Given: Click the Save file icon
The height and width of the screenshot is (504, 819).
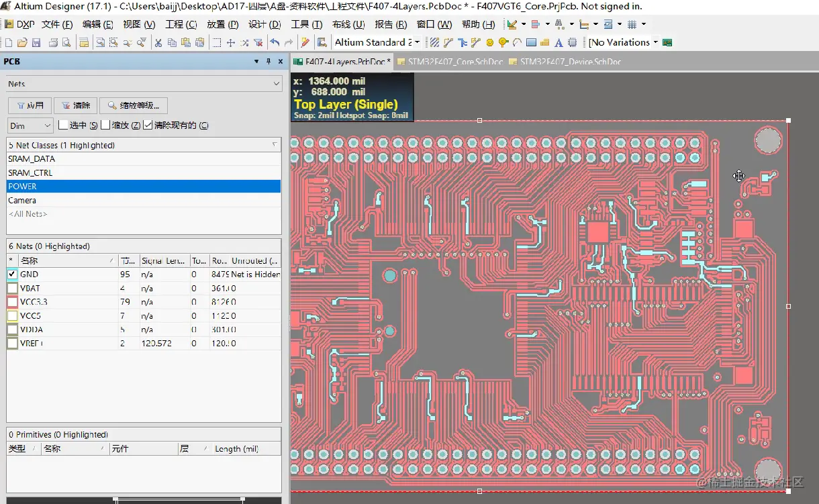Looking at the screenshot, I should 36,42.
